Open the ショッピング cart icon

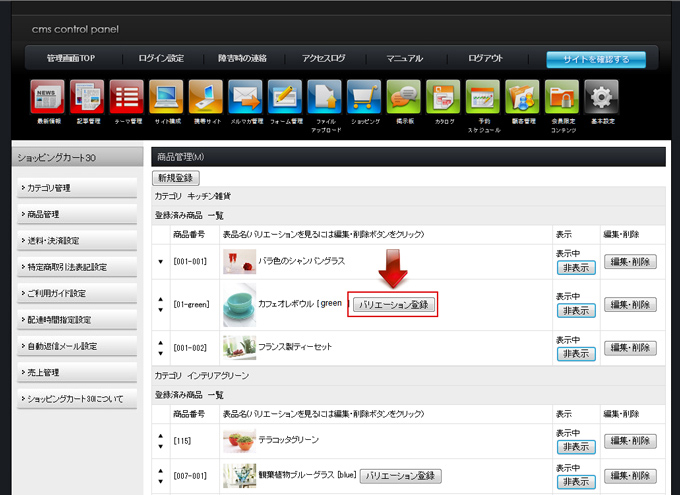[x=364, y=98]
